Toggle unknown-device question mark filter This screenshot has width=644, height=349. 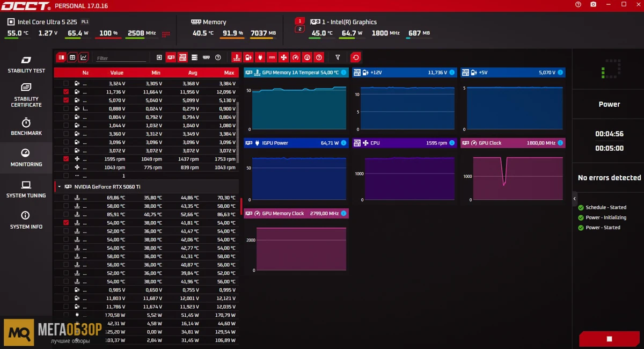(218, 57)
